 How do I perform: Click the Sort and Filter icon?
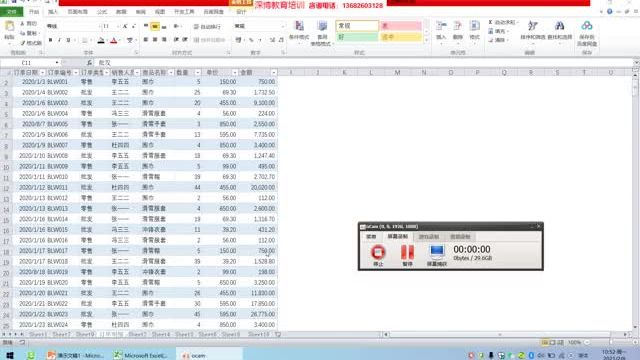click(x=533, y=30)
